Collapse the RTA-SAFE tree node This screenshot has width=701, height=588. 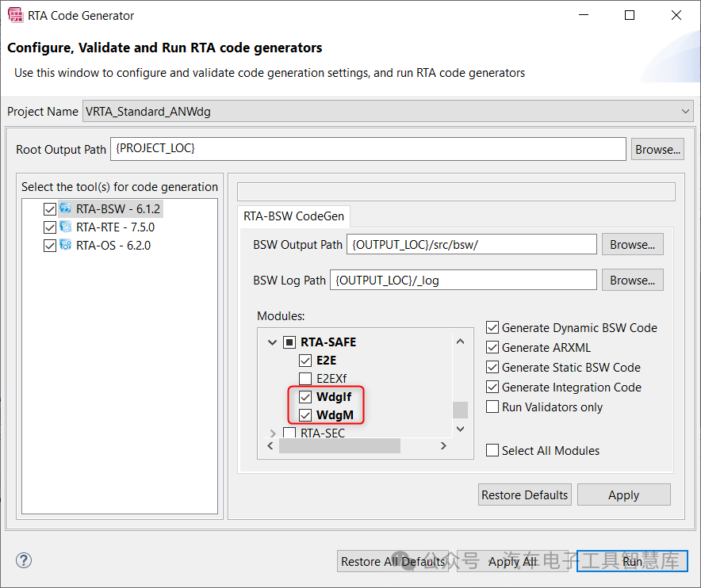(272, 342)
